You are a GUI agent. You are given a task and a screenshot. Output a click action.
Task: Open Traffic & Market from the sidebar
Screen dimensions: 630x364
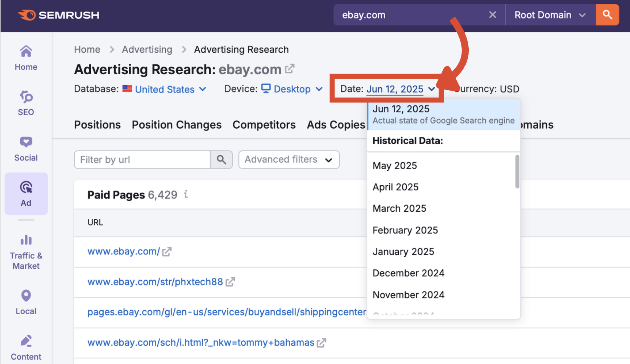pos(26,250)
